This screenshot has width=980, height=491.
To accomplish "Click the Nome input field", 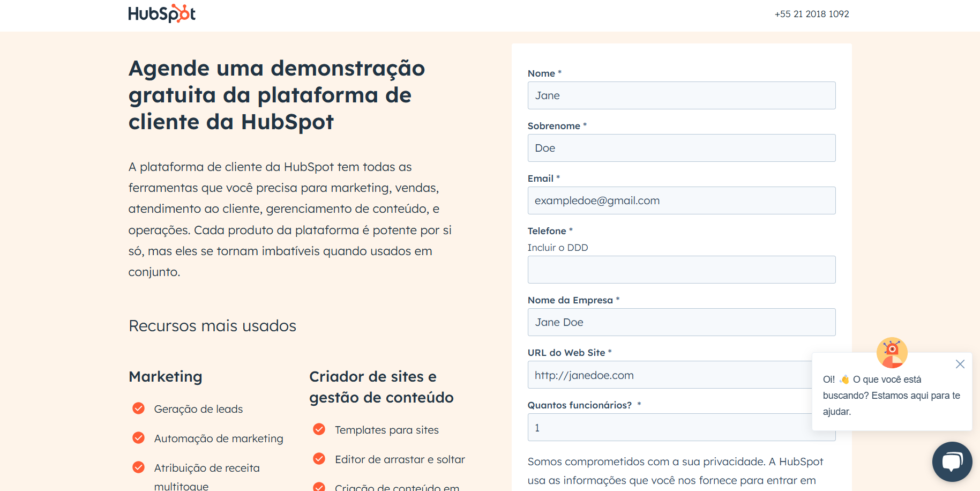I will 682,95.
